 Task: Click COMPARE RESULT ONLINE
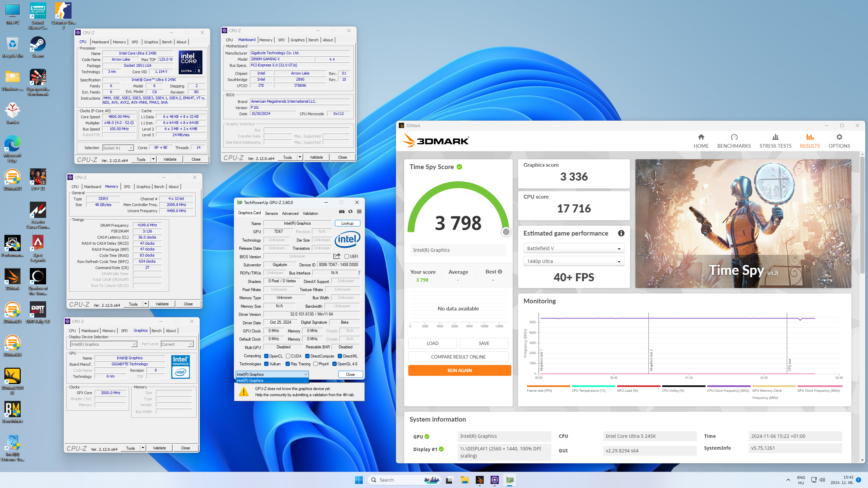point(458,357)
